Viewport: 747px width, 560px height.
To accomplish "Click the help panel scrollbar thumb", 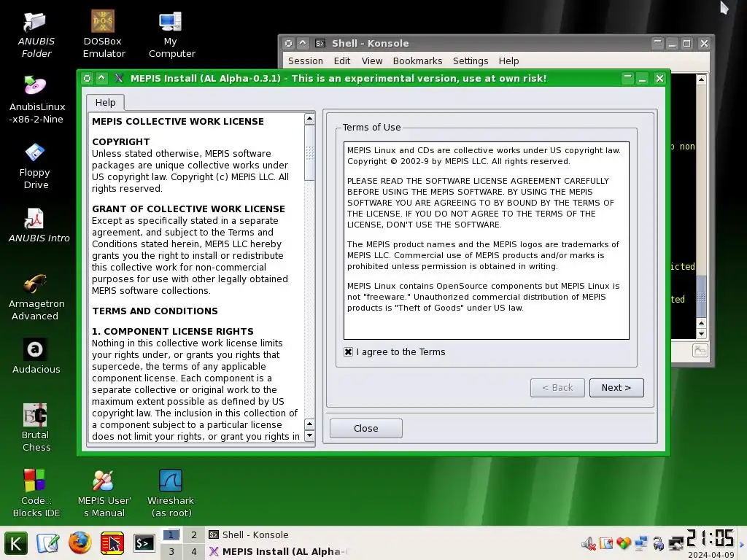I will (309, 153).
